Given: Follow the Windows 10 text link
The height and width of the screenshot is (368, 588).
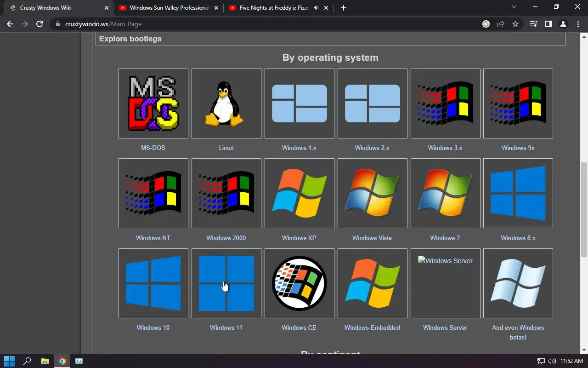Looking at the screenshot, I should click(x=153, y=328).
